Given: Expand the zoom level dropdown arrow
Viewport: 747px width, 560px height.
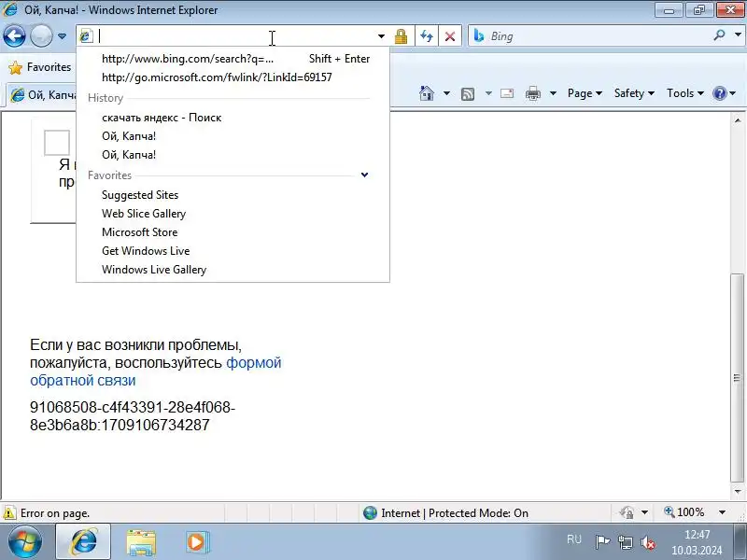Looking at the screenshot, I should [722, 512].
